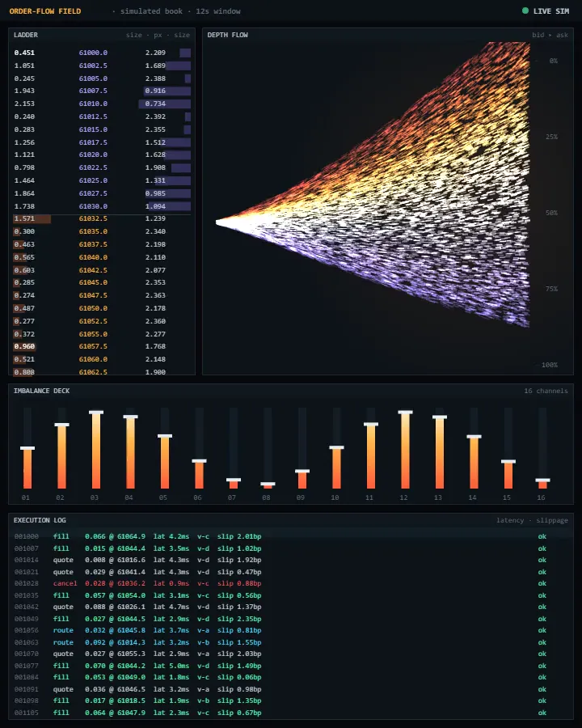Image resolution: width=582 pixels, height=728 pixels.
Task: Click the 'simulated book' header text
Action: pyautogui.click(x=151, y=11)
